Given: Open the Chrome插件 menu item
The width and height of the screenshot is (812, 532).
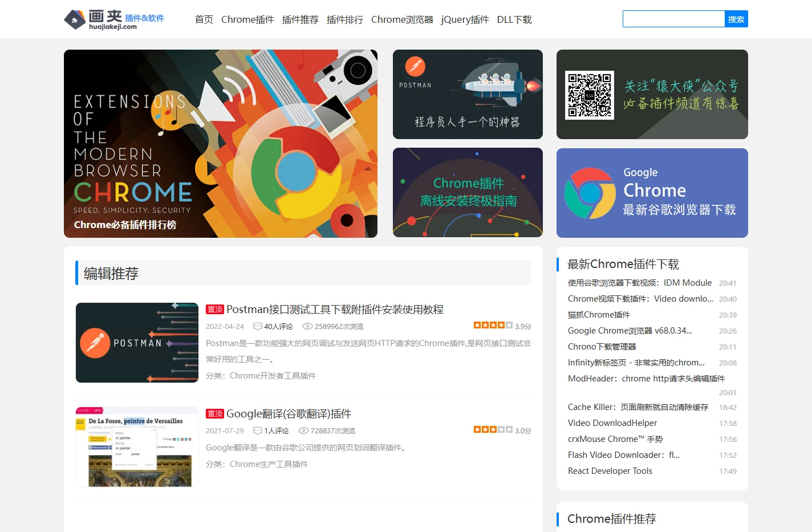Looking at the screenshot, I should [x=247, y=19].
